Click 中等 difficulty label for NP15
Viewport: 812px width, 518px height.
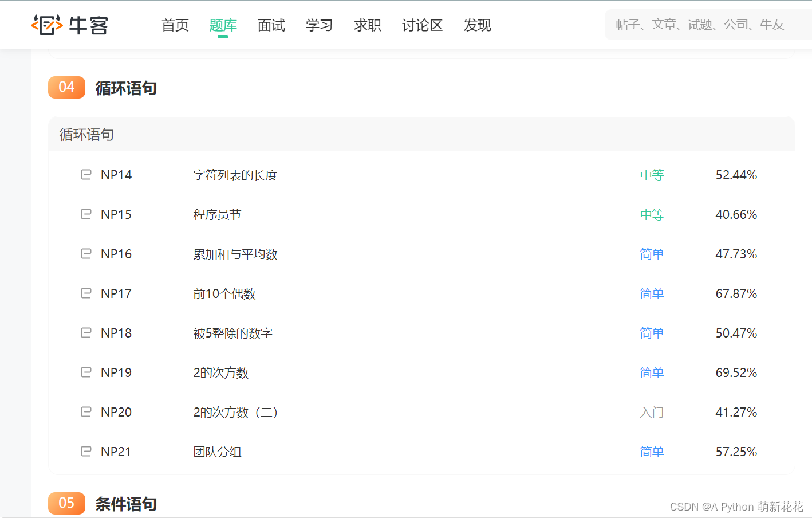point(652,214)
